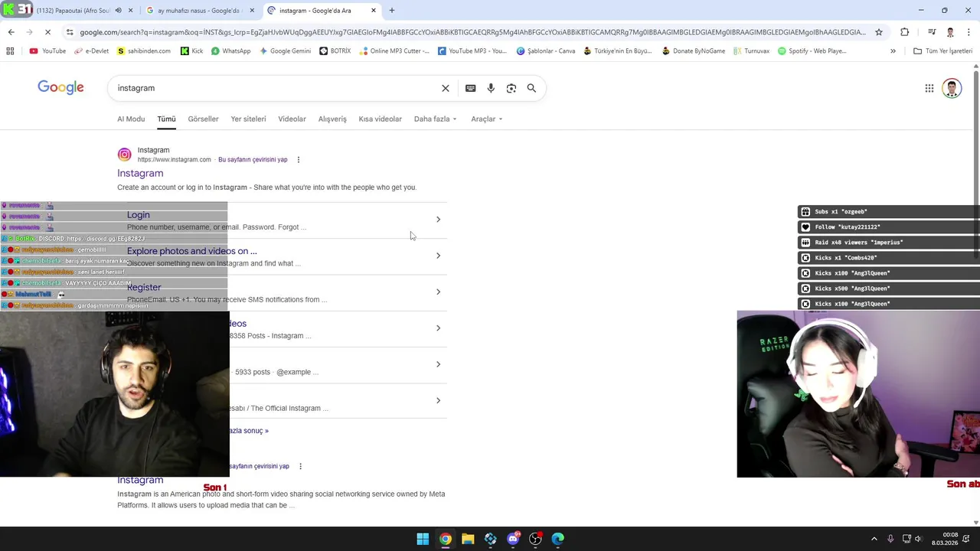
Task: Open a new browser tab
Action: 392,11
